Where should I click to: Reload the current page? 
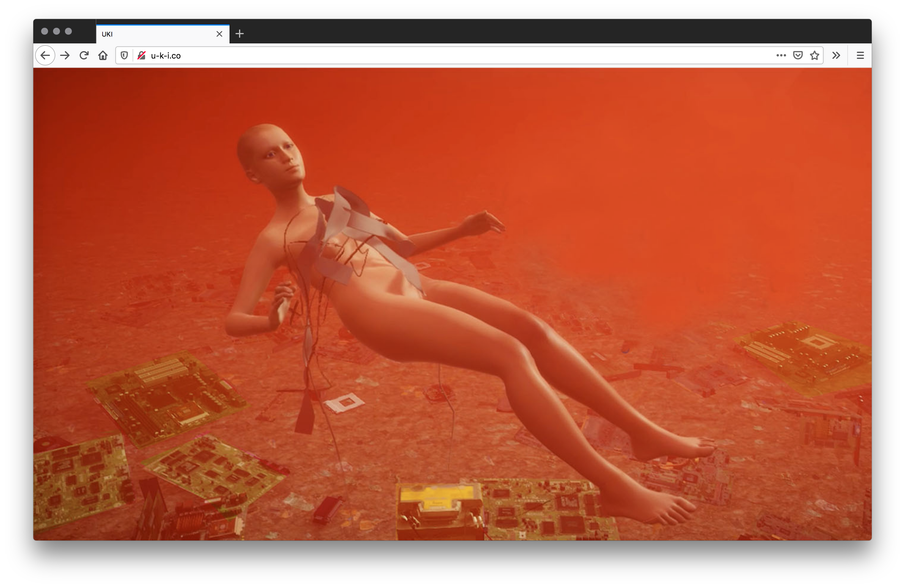pyautogui.click(x=84, y=56)
